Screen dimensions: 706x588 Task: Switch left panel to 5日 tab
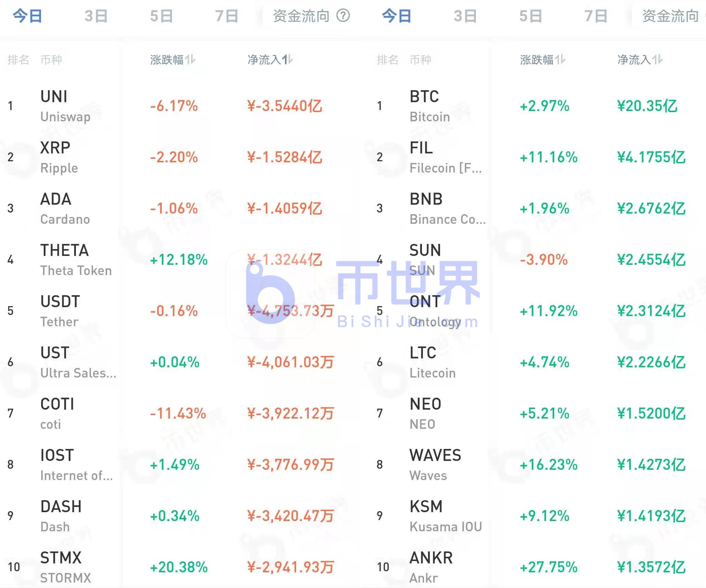click(x=161, y=16)
